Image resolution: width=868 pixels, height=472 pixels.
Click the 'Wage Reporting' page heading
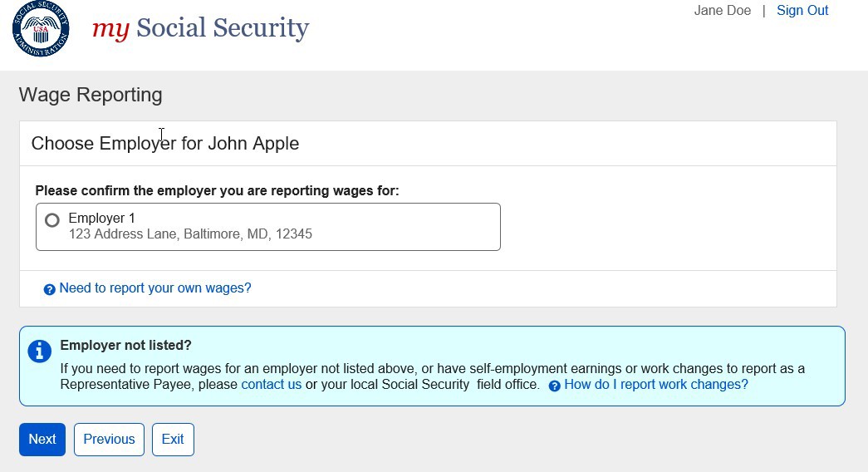point(91,95)
